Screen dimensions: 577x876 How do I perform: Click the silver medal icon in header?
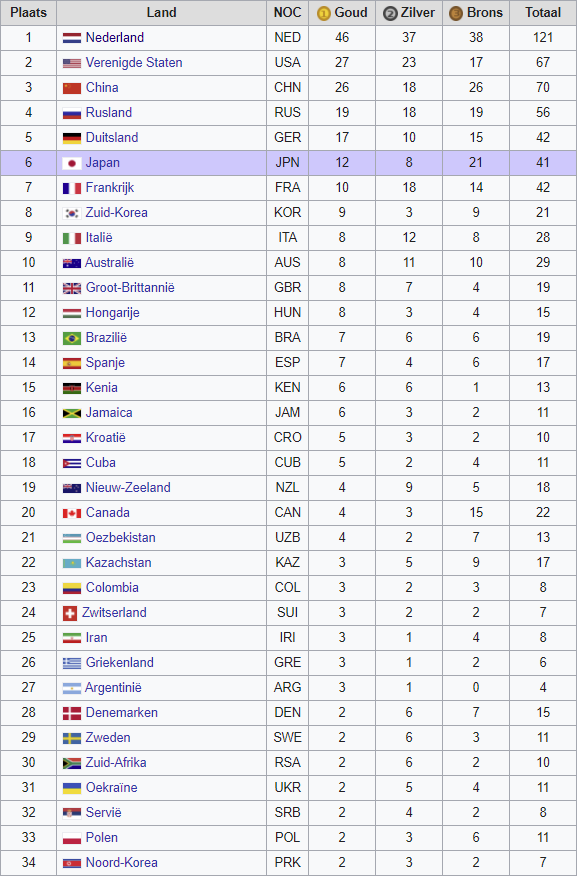tap(390, 13)
